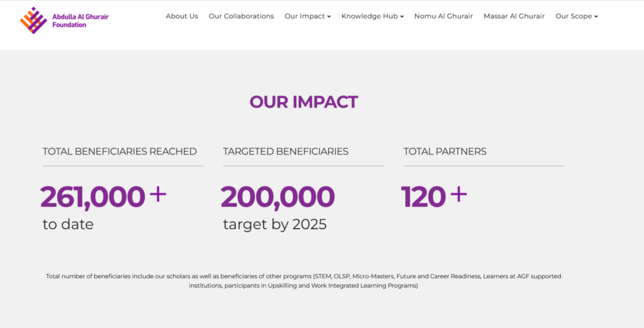This screenshot has height=328, width=644.
Task: Expand the Knowledge Hub dropdown arrow
Action: click(x=402, y=17)
